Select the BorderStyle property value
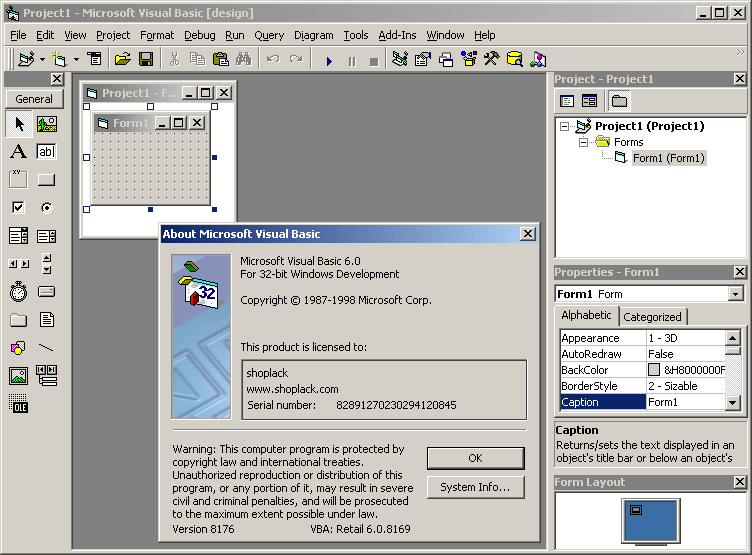 coord(685,386)
